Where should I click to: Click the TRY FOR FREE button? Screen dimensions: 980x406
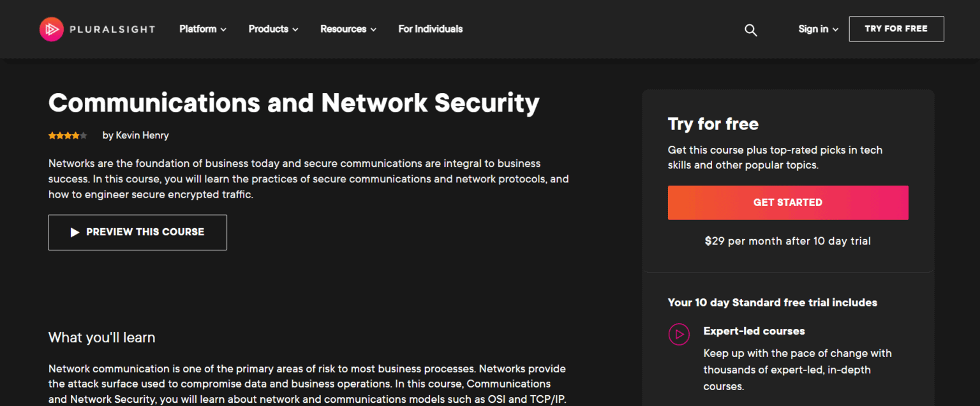point(896,29)
